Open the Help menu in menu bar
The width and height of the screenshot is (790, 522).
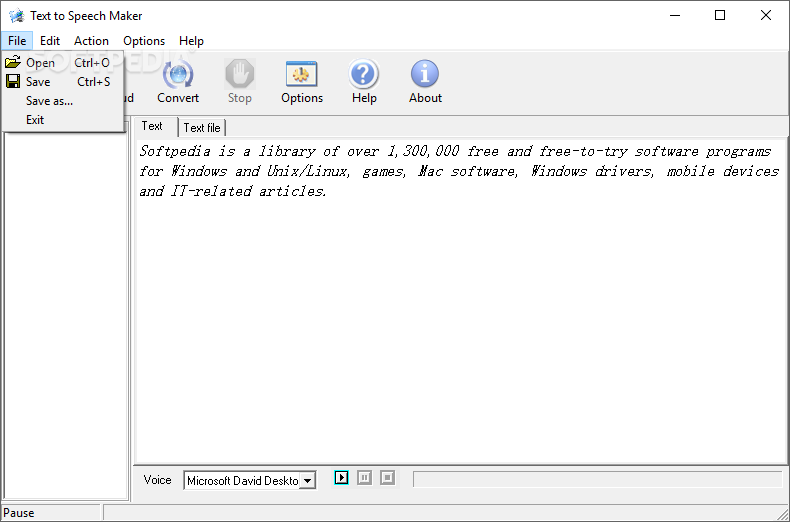pos(191,41)
